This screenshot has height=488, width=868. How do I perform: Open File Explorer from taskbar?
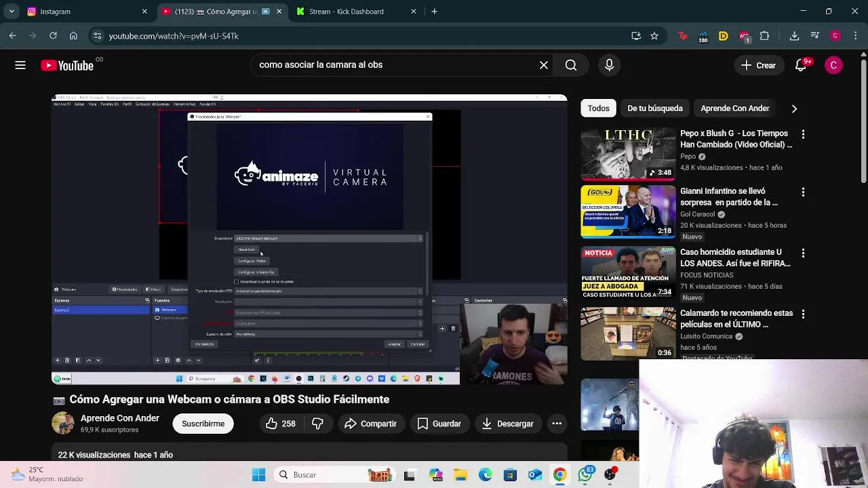coord(460,475)
